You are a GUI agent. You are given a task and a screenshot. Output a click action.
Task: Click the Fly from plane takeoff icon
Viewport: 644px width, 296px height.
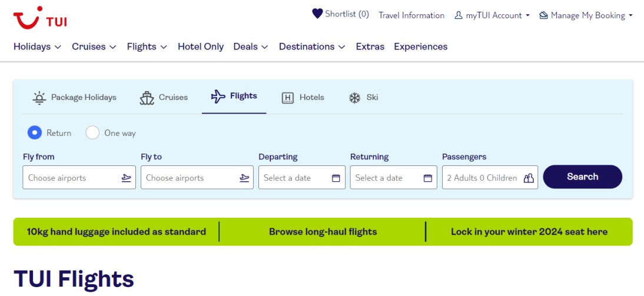(127, 178)
